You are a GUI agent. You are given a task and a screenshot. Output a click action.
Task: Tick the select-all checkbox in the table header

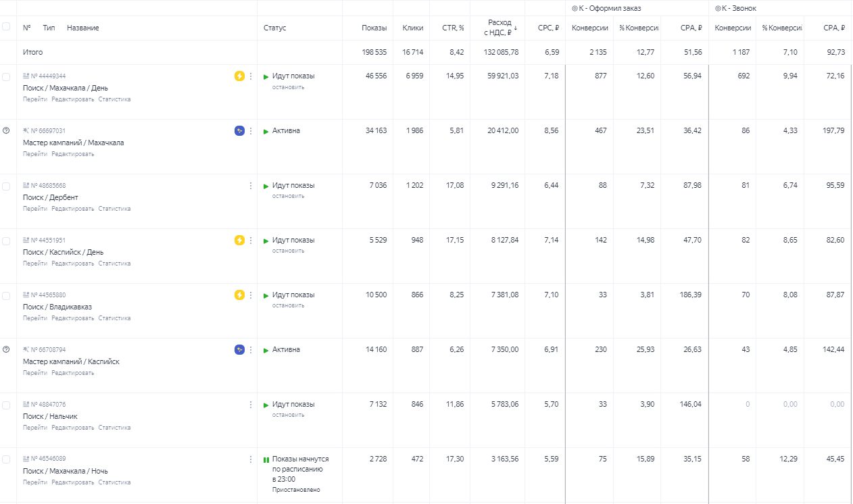click(x=6, y=27)
